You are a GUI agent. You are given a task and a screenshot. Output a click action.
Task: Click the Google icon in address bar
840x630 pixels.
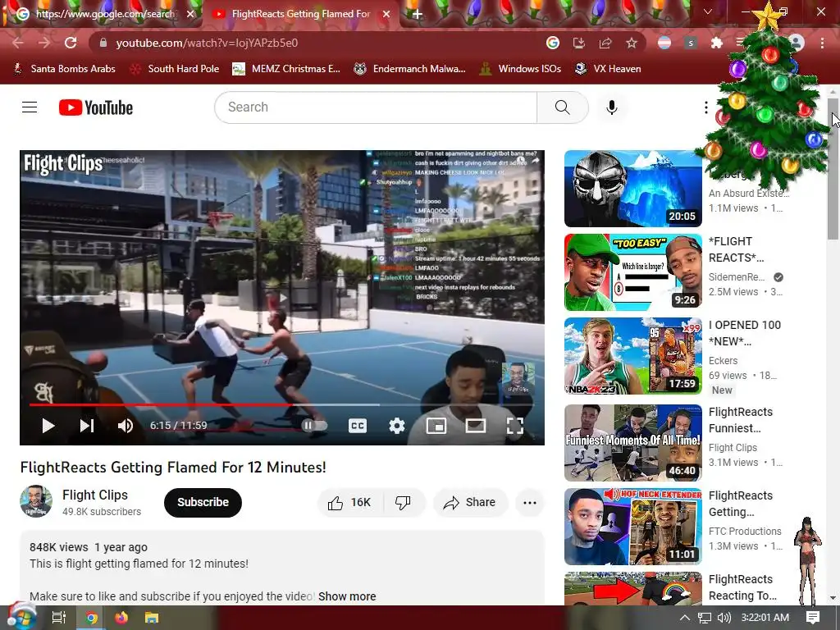pyautogui.click(x=553, y=43)
